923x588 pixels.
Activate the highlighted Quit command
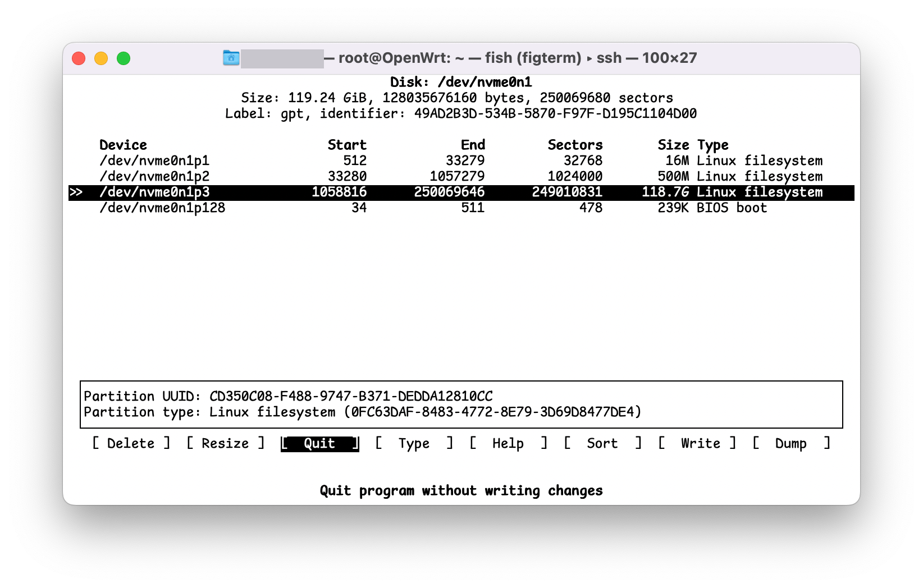[318, 443]
